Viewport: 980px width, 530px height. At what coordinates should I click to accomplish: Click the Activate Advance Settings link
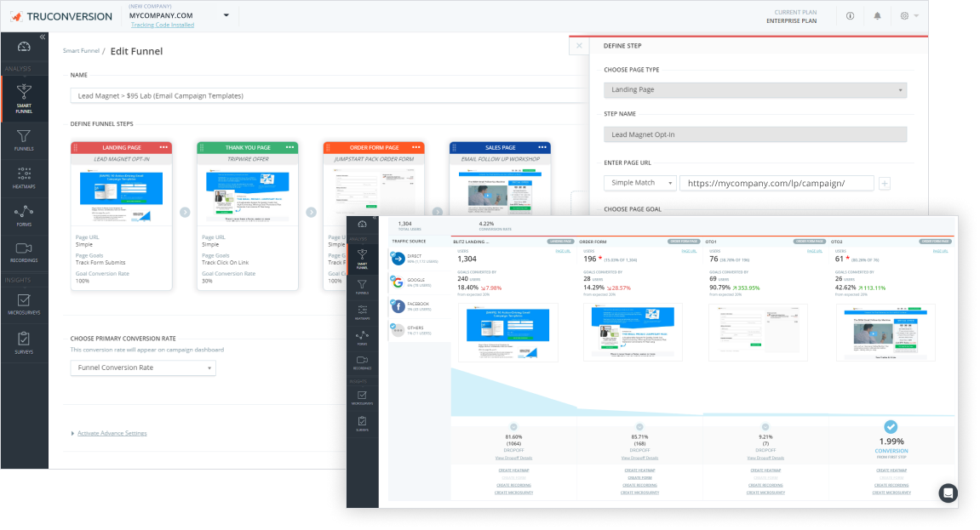tap(112, 433)
